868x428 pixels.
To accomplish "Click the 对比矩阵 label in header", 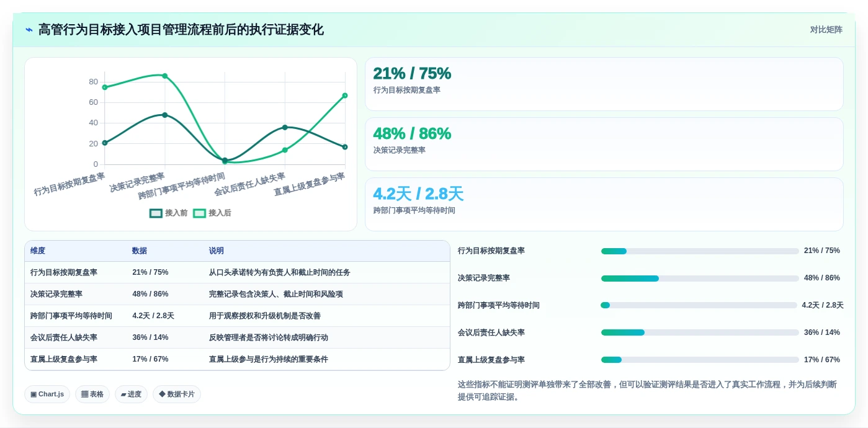I will point(826,30).
